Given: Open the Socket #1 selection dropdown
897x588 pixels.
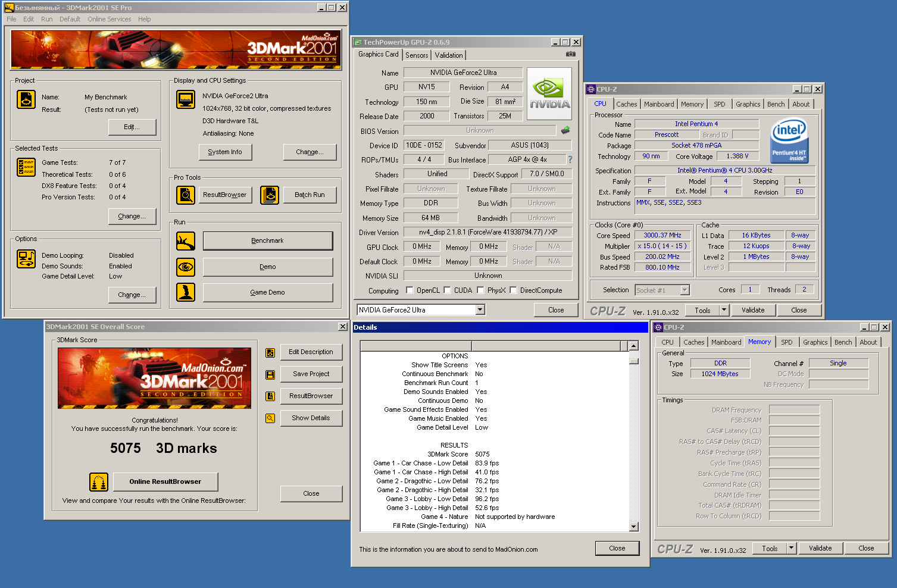Looking at the screenshot, I should pyautogui.click(x=685, y=290).
